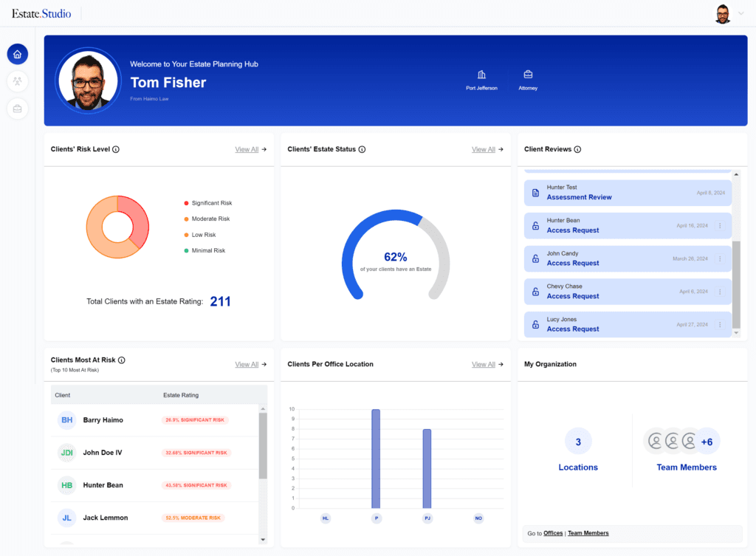
Task: Go to Team Members link
Action: tap(588, 533)
